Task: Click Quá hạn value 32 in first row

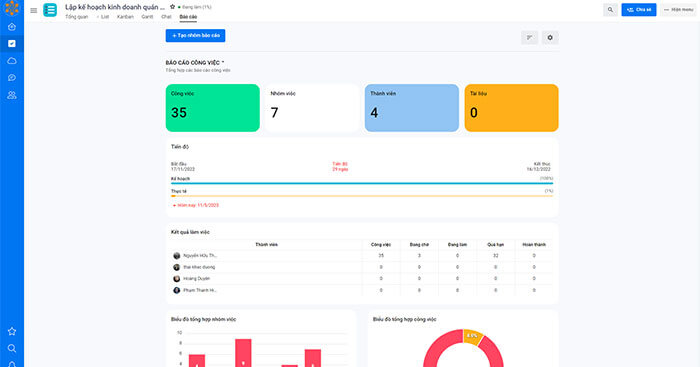Action: pyautogui.click(x=496, y=256)
